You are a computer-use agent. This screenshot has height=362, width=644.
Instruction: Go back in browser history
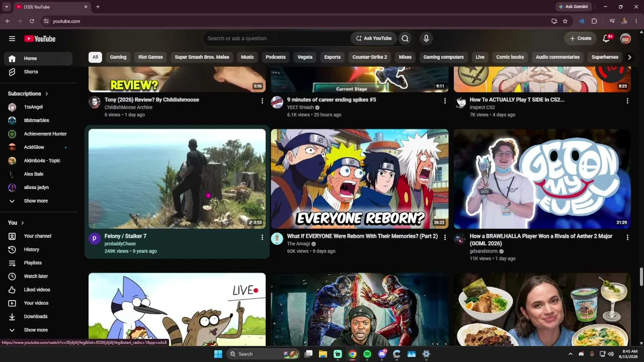tap(8, 21)
